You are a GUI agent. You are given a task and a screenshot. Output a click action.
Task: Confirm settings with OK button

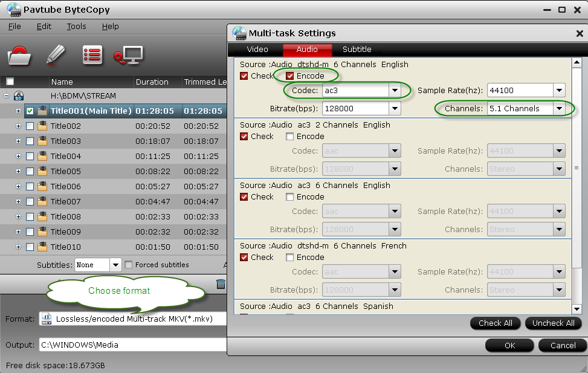(509, 345)
